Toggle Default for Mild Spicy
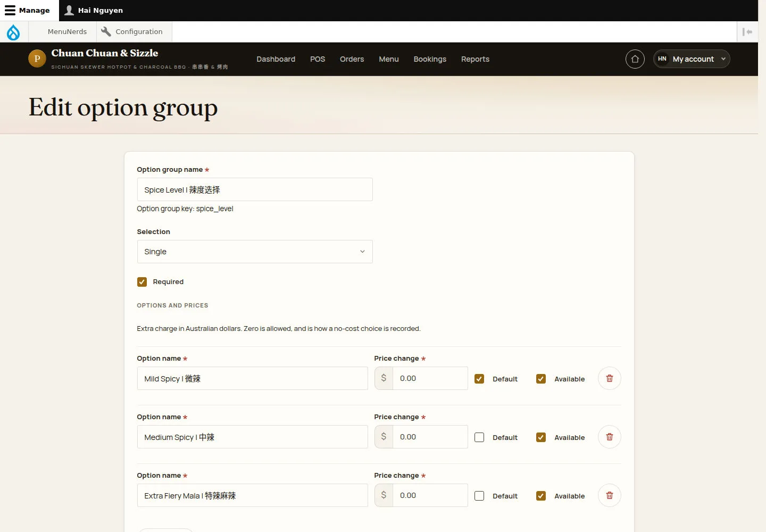 (x=479, y=379)
